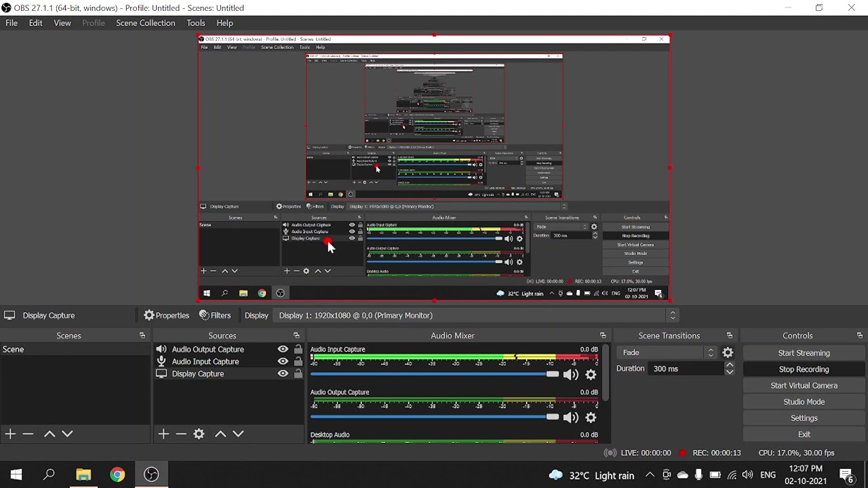The image size is (868, 488).
Task: Move source up in Sources toolbar
Action: coord(220,434)
